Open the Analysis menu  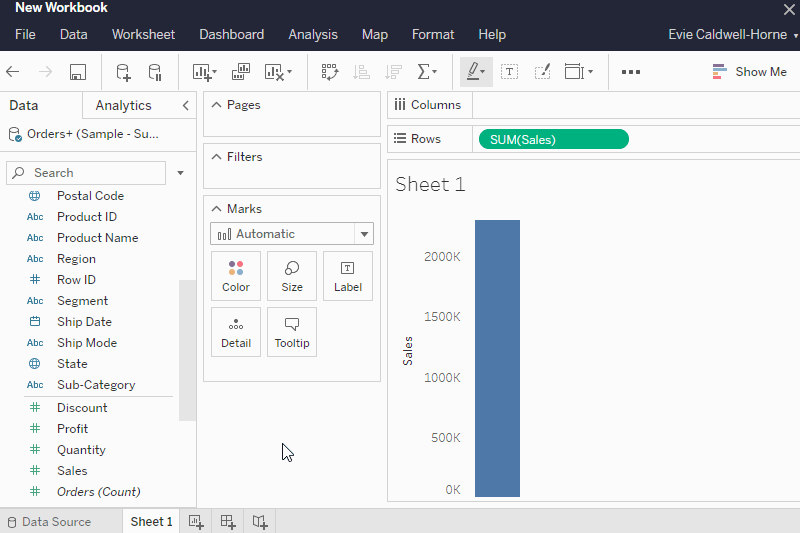tap(313, 34)
